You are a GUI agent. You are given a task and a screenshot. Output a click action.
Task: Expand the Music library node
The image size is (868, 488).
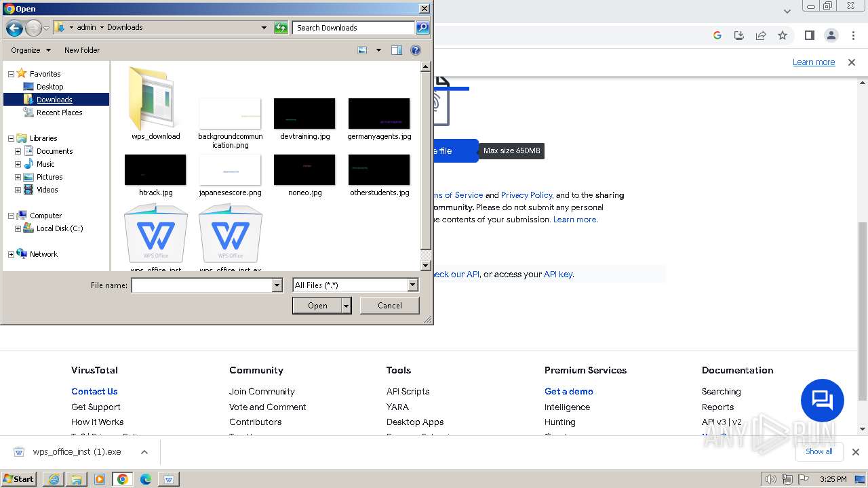click(18, 164)
